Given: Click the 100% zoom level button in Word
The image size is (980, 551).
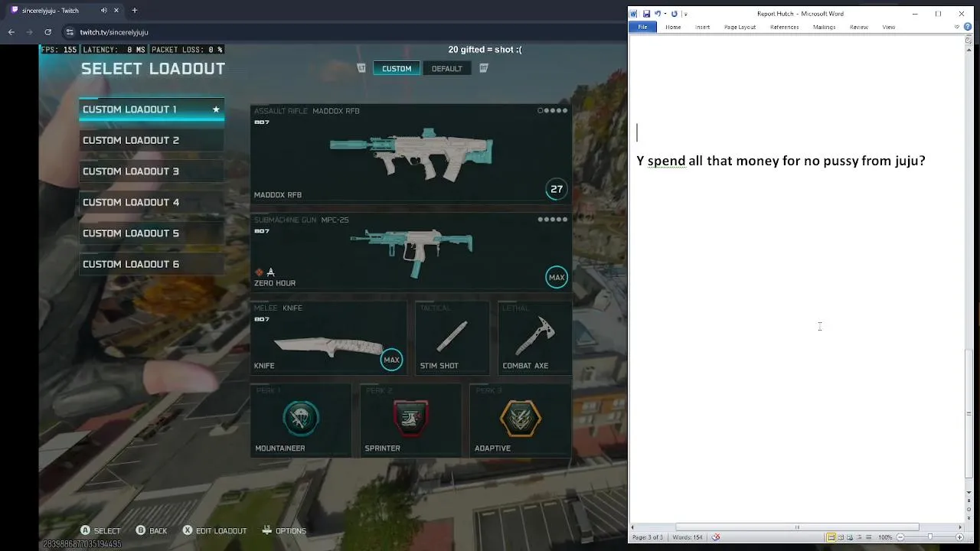Looking at the screenshot, I should (885, 537).
